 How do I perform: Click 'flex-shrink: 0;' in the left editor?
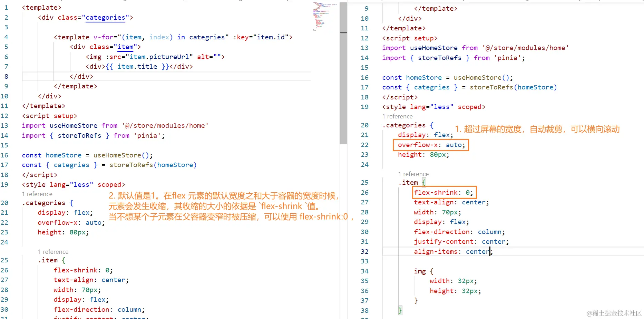(83, 270)
